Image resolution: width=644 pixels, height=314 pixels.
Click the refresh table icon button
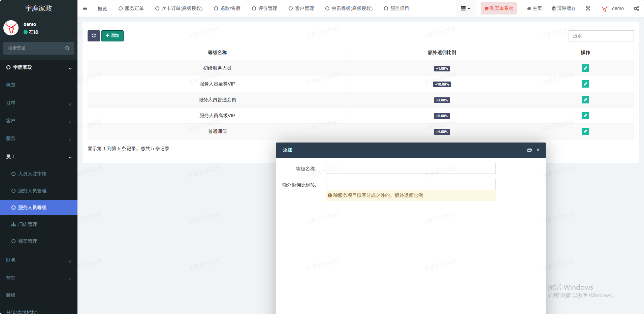coord(94,36)
